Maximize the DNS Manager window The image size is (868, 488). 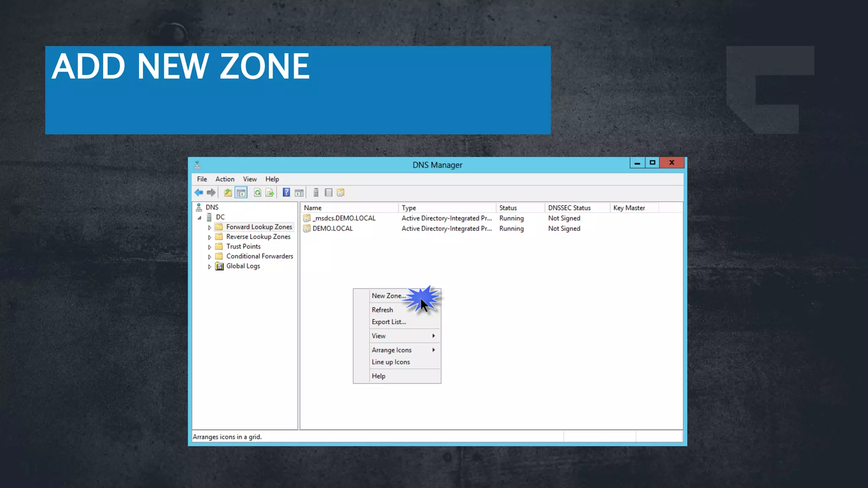tap(652, 163)
